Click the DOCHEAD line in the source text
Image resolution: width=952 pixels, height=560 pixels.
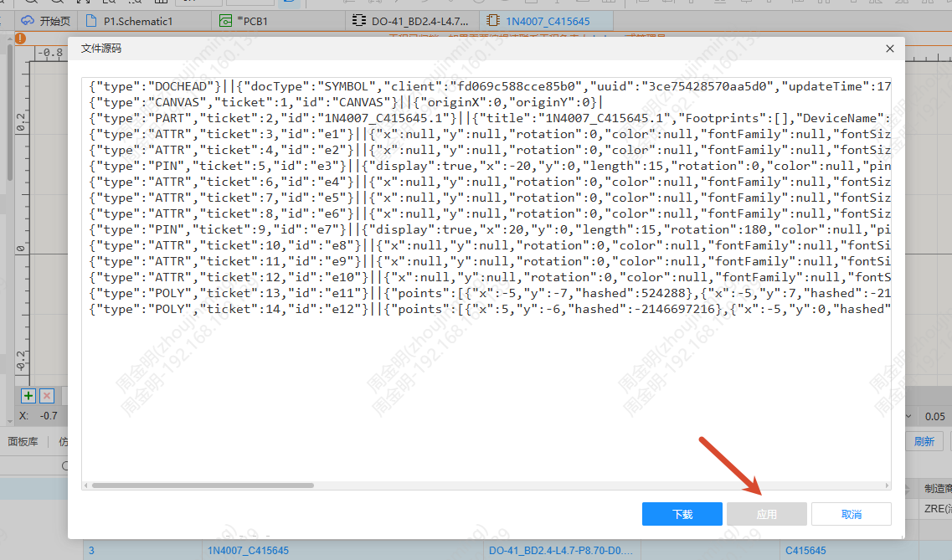click(x=489, y=86)
